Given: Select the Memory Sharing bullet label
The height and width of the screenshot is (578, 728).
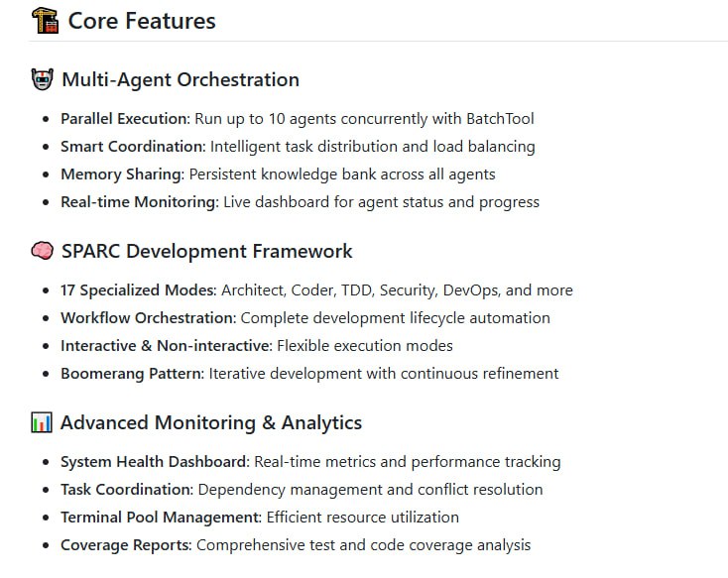Looking at the screenshot, I should point(122,174).
